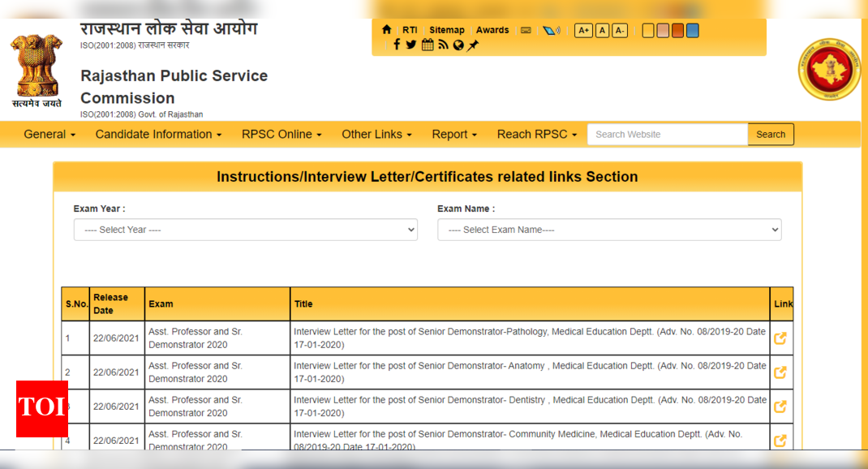Open the Candidate Information menu
The width and height of the screenshot is (868, 469).
[158, 135]
